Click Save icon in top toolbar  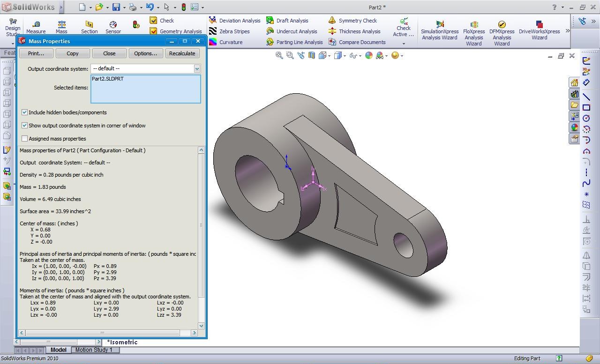click(x=116, y=7)
